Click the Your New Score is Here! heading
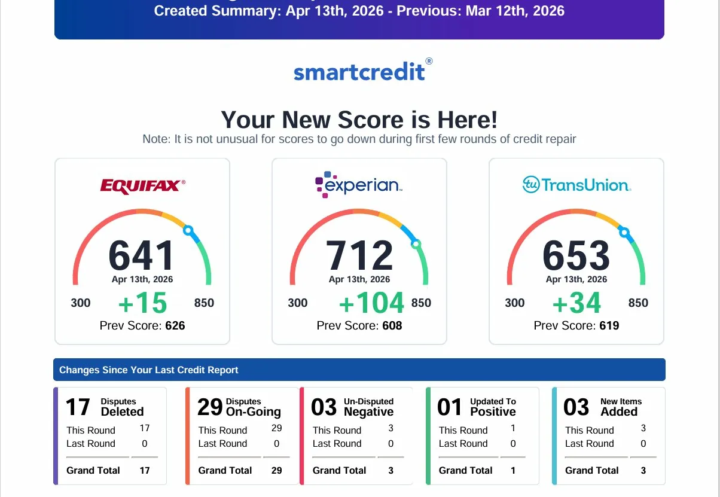The height and width of the screenshot is (497, 720). [359, 120]
